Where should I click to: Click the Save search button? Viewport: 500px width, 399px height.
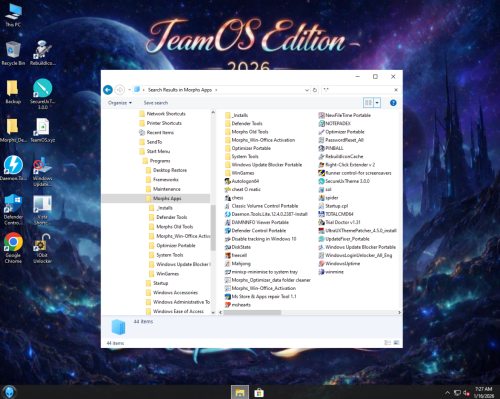pyautogui.click(x=156, y=103)
